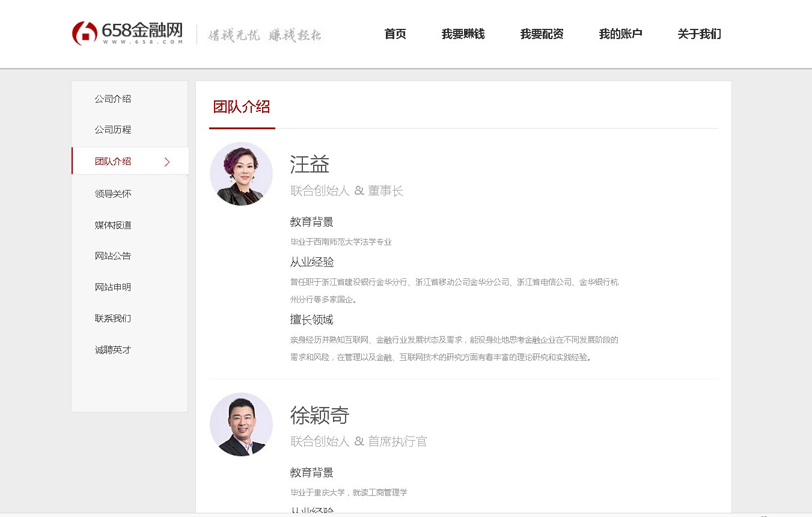Click the red circular logo mark
Screen dimensions: 812x517
84,32
